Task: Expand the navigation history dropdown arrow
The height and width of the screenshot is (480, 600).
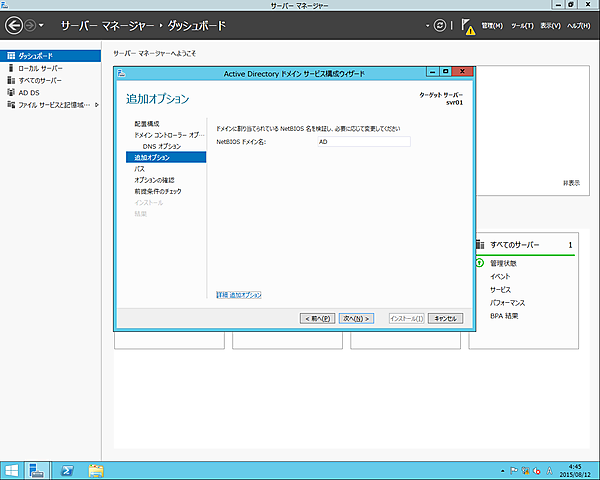Action: coord(40,24)
